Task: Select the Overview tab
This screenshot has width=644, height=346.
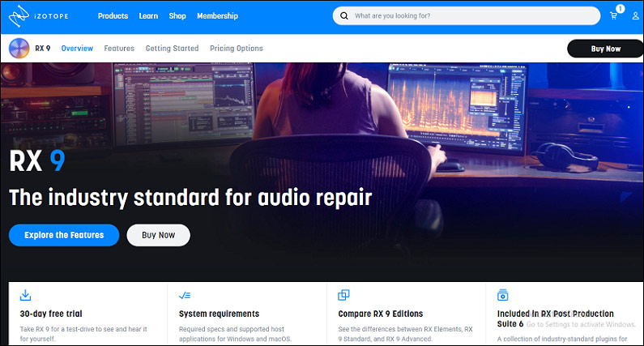Action: tap(77, 49)
